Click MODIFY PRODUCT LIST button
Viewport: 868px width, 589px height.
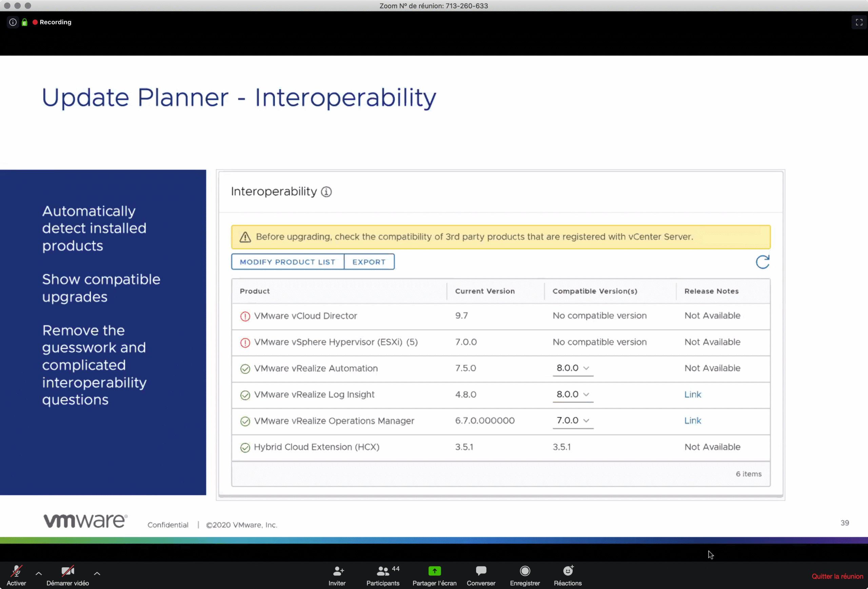point(288,262)
